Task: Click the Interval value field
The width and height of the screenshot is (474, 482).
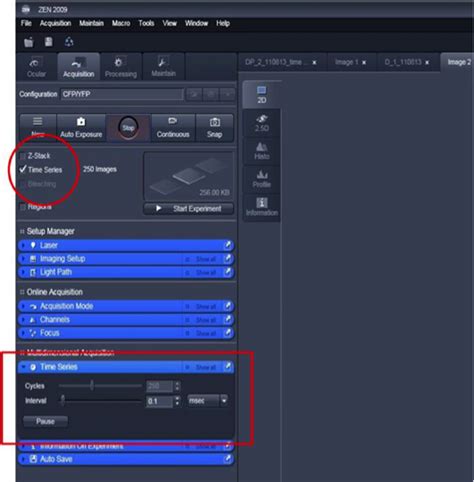Action: pos(160,401)
